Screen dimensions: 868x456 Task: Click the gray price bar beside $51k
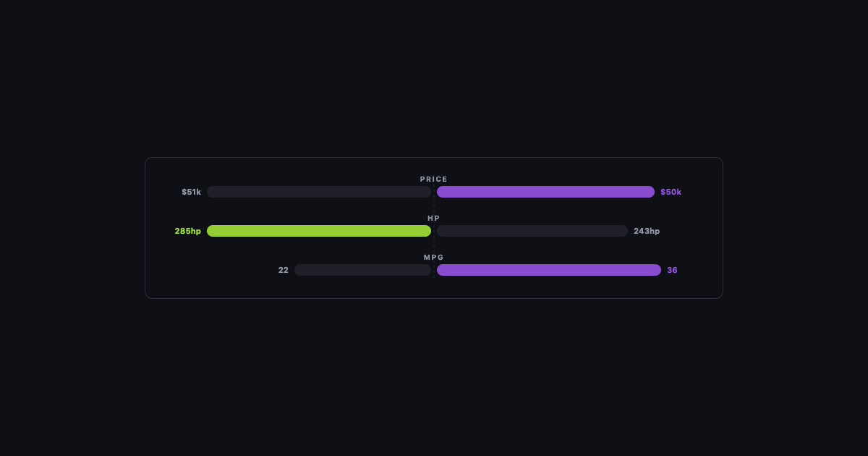click(319, 192)
